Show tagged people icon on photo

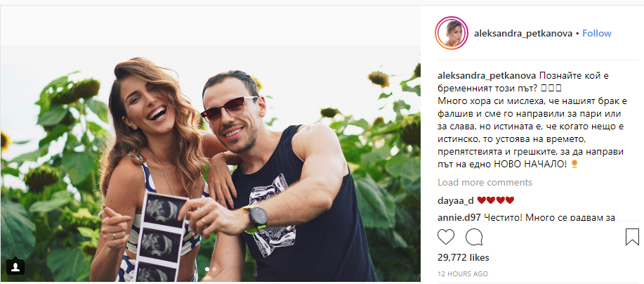(15, 266)
